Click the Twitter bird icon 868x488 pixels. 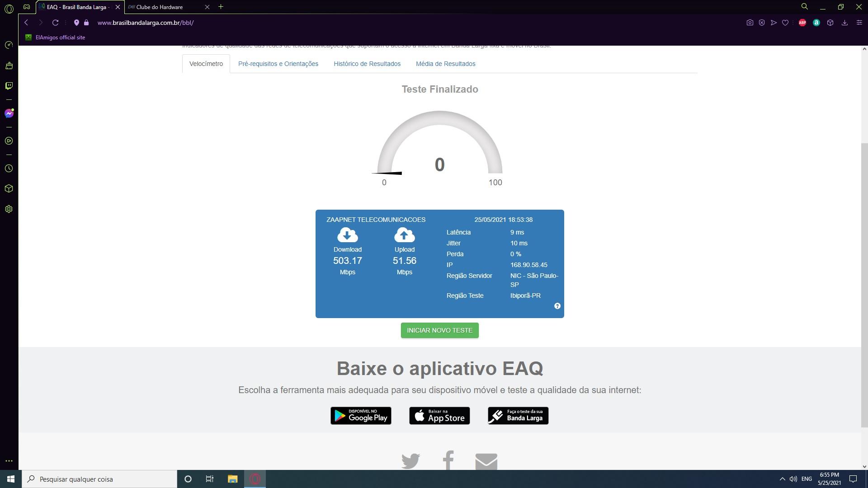click(x=410, y=461)
